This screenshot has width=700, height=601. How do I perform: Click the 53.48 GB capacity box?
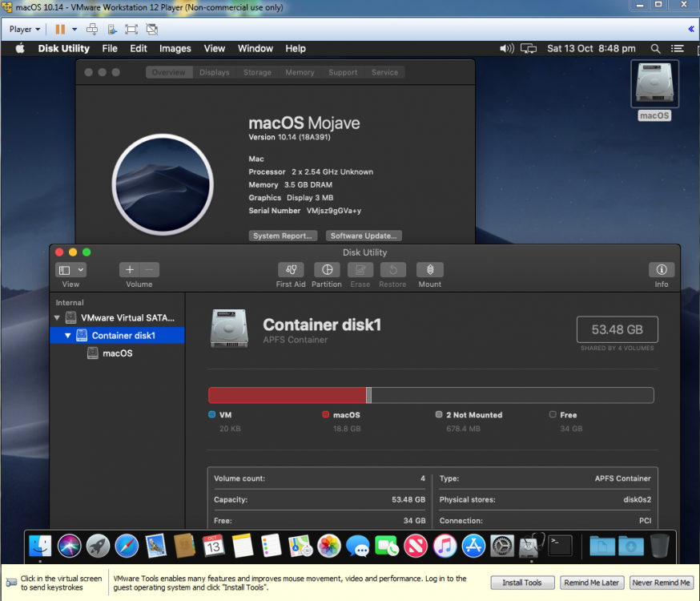(617, 329)
